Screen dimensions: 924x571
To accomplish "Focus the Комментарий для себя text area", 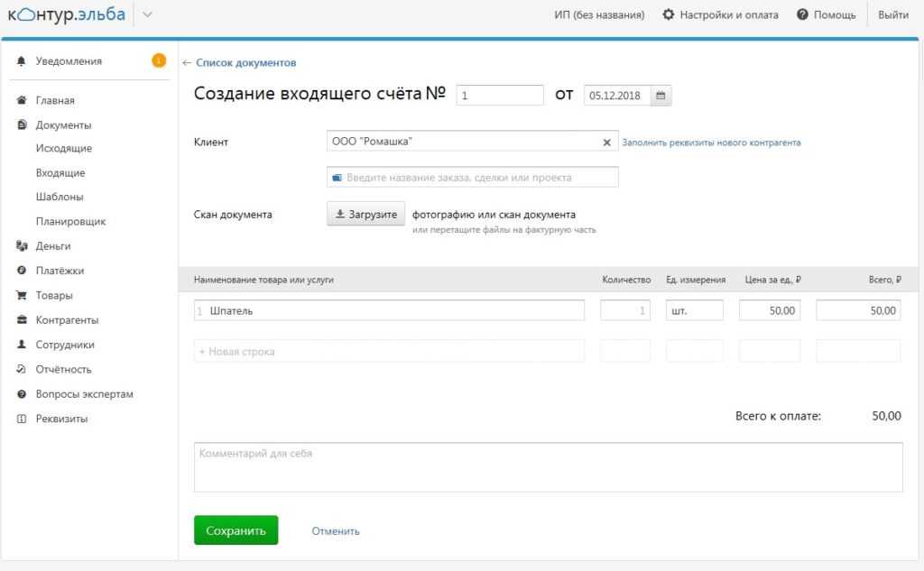I will [548, 466].
